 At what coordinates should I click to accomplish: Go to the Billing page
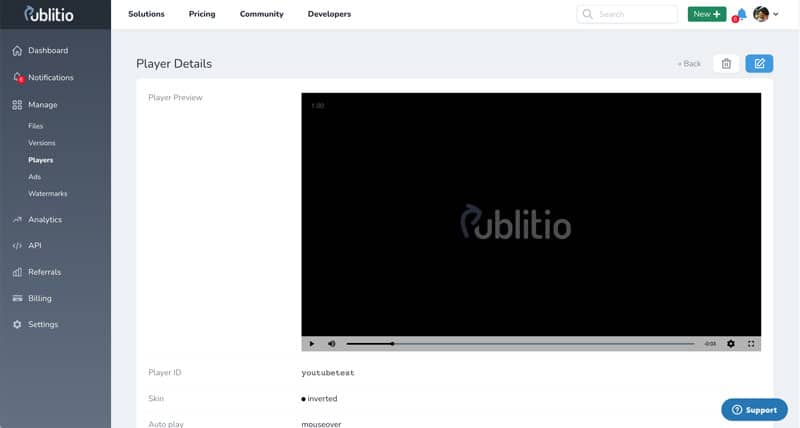click(x=40, y=298)
